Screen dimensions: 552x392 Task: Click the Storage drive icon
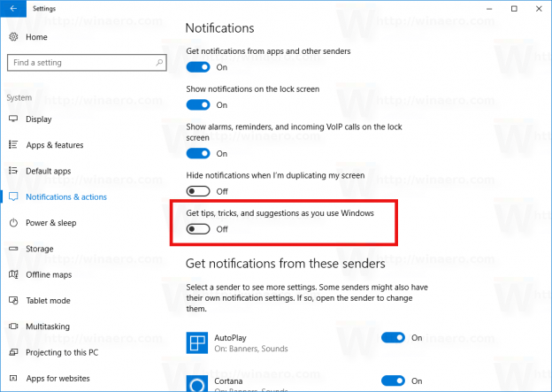tap(13, 249)
